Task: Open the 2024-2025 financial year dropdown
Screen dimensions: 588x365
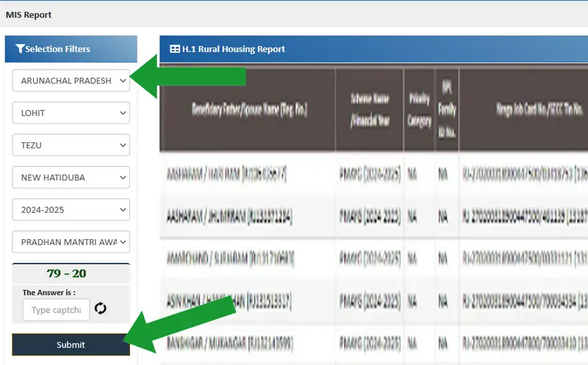Action: tap(71, 210)
